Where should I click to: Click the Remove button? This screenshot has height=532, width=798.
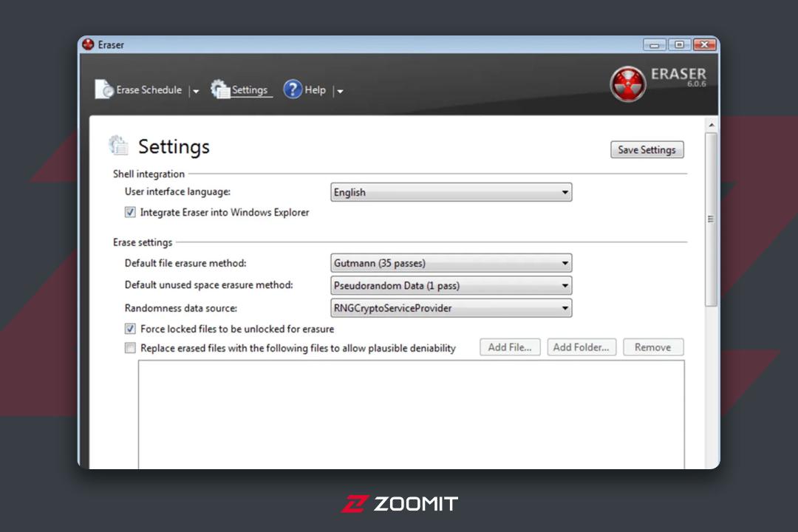[x=653, y=347]
